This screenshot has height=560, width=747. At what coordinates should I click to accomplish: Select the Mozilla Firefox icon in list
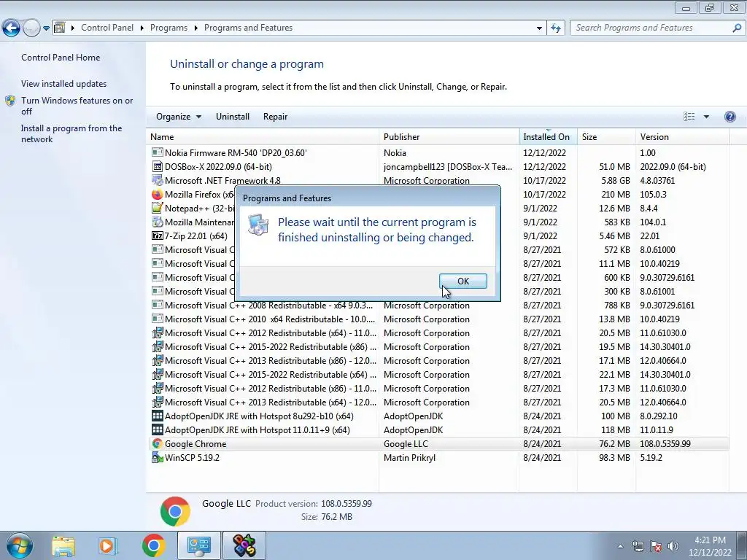tap(158, 194)
